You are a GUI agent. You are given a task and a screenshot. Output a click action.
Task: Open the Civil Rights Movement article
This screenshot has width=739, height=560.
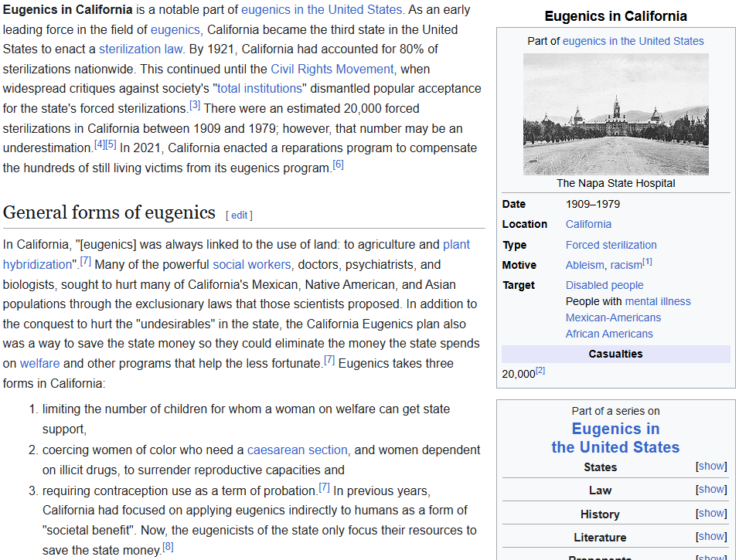[x=332, y=70]
